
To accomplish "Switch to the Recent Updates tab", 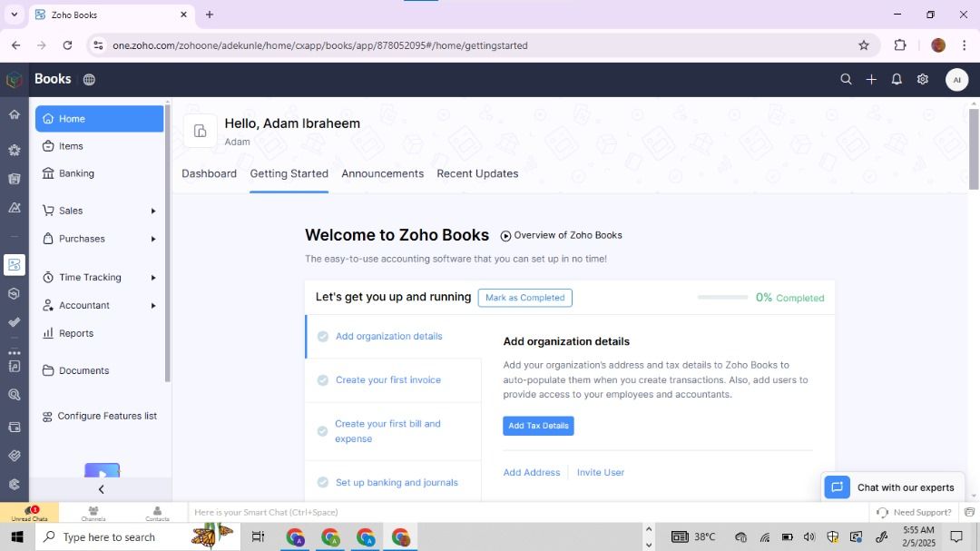I will [x=477, y=174].
